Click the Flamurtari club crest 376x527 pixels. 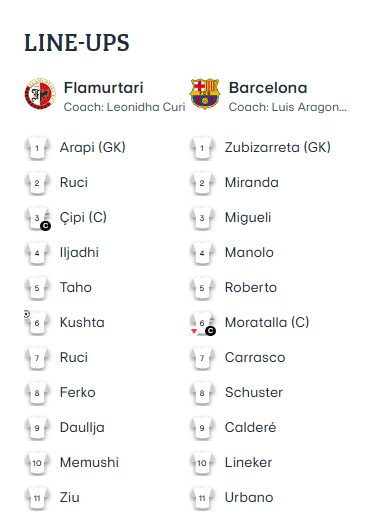[40, 94]
